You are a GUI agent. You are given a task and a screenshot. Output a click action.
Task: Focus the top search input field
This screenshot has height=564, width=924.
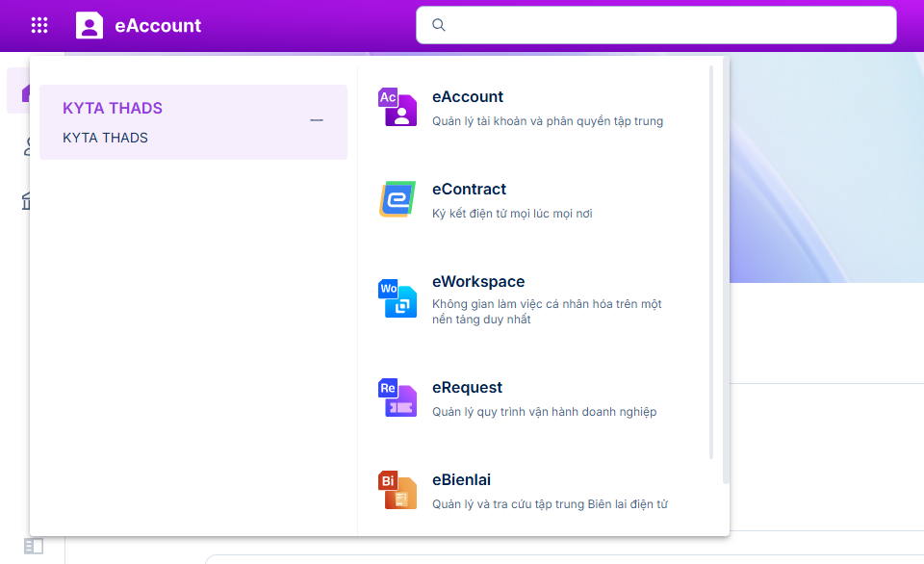pos(664,25)
